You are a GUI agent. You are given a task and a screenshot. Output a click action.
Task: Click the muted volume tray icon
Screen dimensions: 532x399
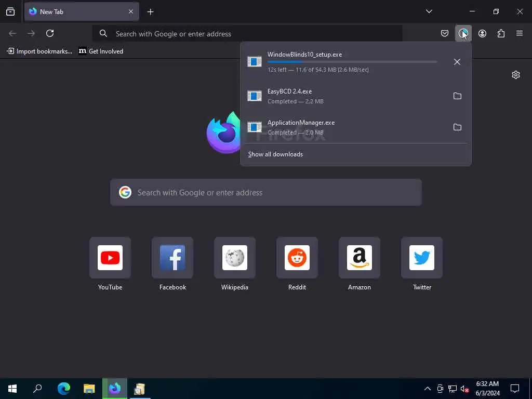pyautogui.click(x=464, y=389)
